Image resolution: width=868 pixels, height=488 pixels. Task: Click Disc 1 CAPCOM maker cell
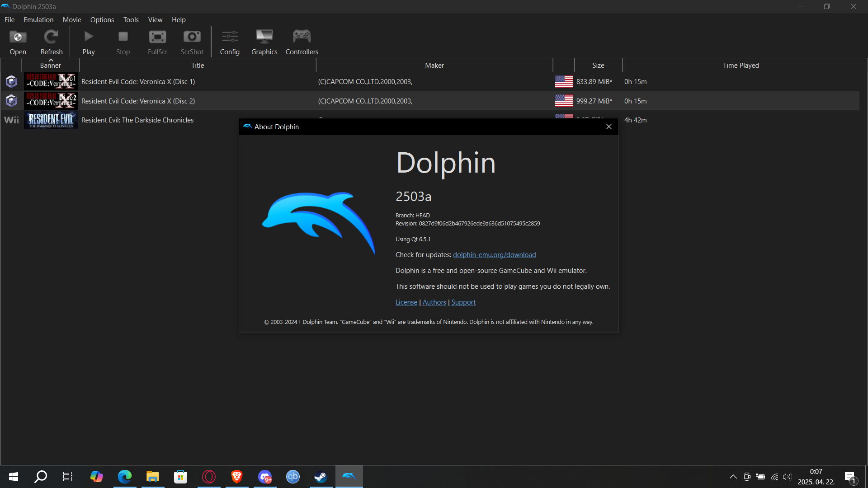pyautogui.click(x=365, y=82)
